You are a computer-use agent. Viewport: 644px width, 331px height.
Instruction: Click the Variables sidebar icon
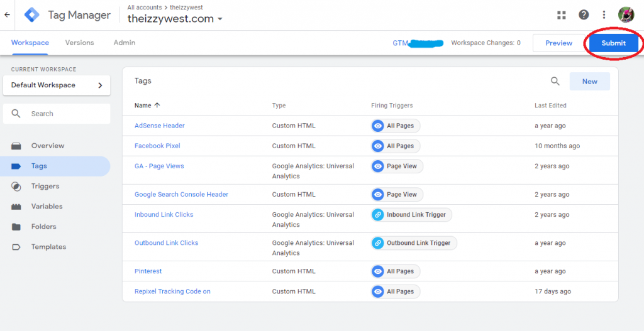(x=16, y=207)
